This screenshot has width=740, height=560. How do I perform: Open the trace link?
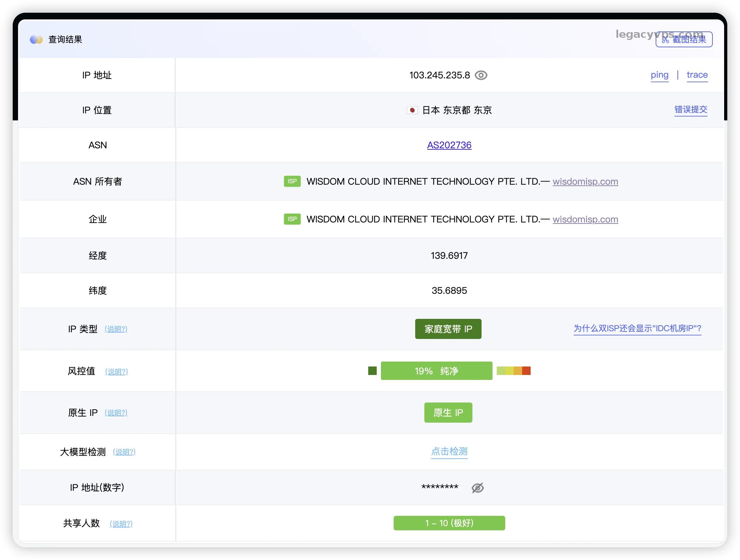[697, 75]
